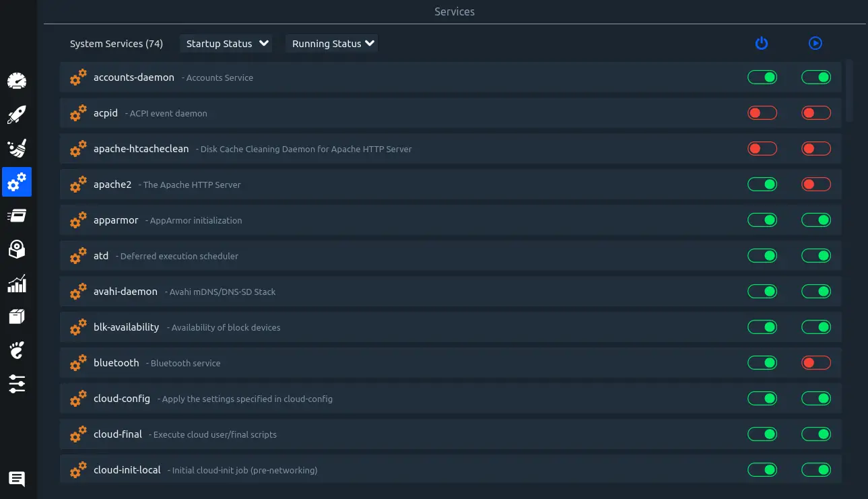Screen dimensions: 868x499
Task: Disable apparmor startup toggle
Action: coord(762,220)
